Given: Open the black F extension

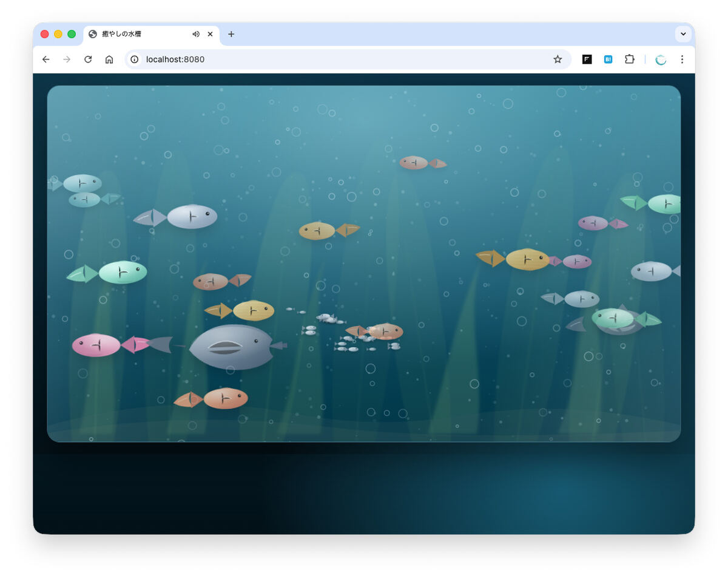Looking at the screenshot, I should click(587, 59).
